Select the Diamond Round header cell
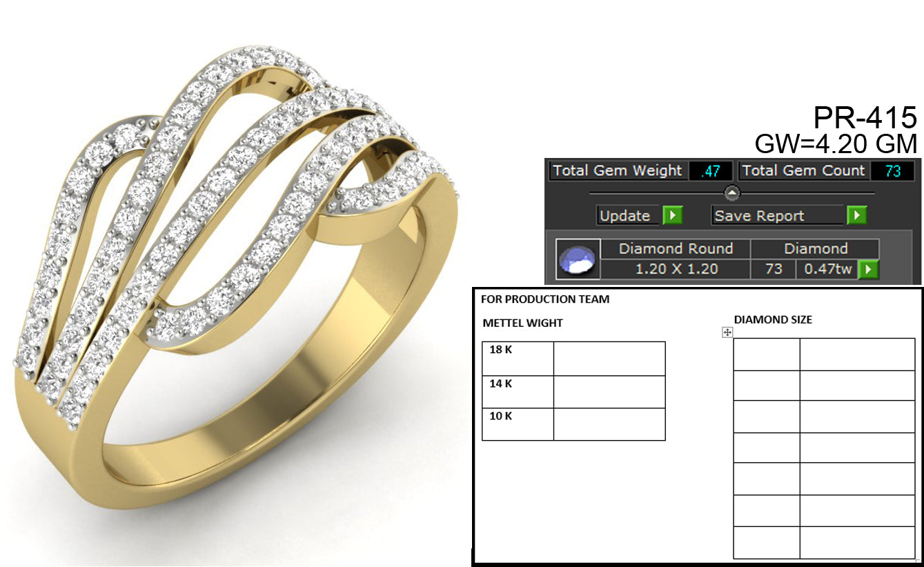 [x=675, y=248]
